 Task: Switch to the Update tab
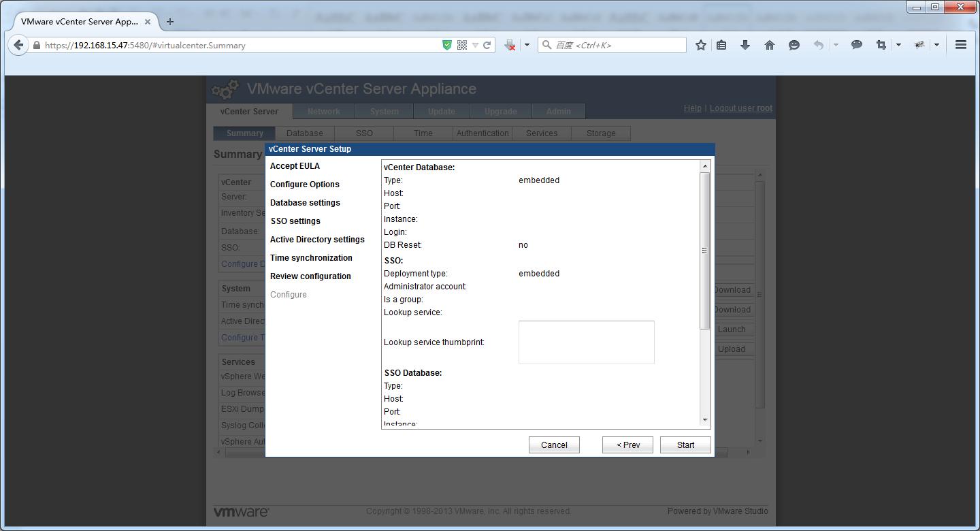click(442, 112)
